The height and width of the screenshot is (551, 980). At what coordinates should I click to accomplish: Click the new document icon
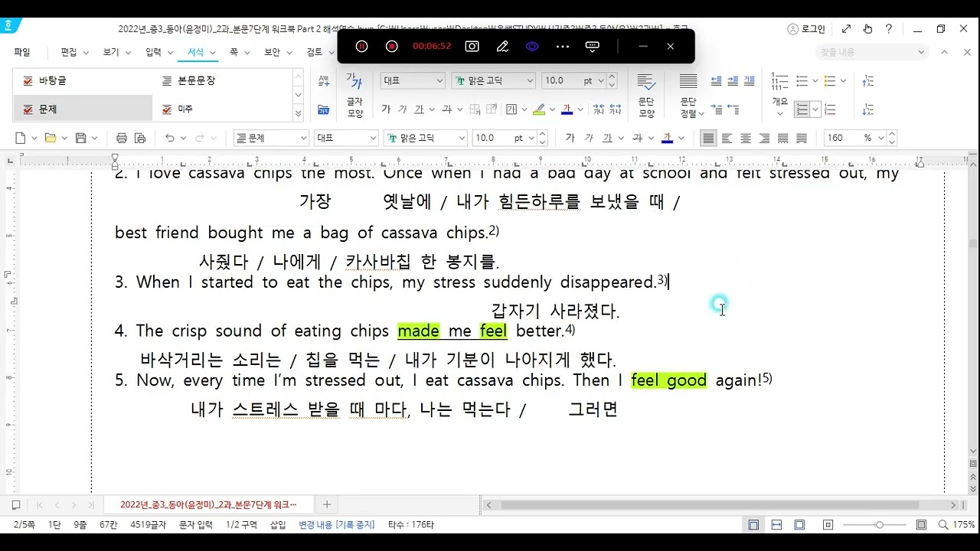tap(21, 139)
